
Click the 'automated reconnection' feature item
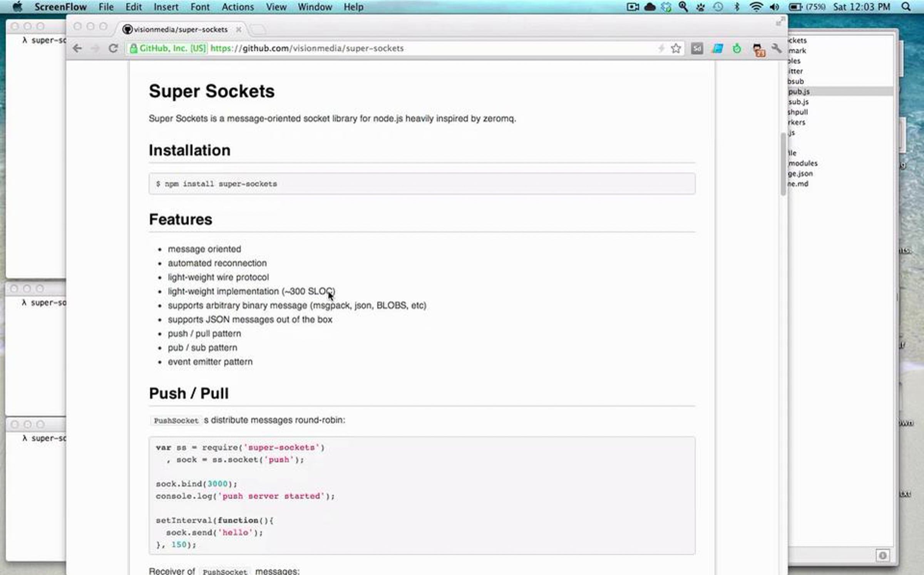217,263
